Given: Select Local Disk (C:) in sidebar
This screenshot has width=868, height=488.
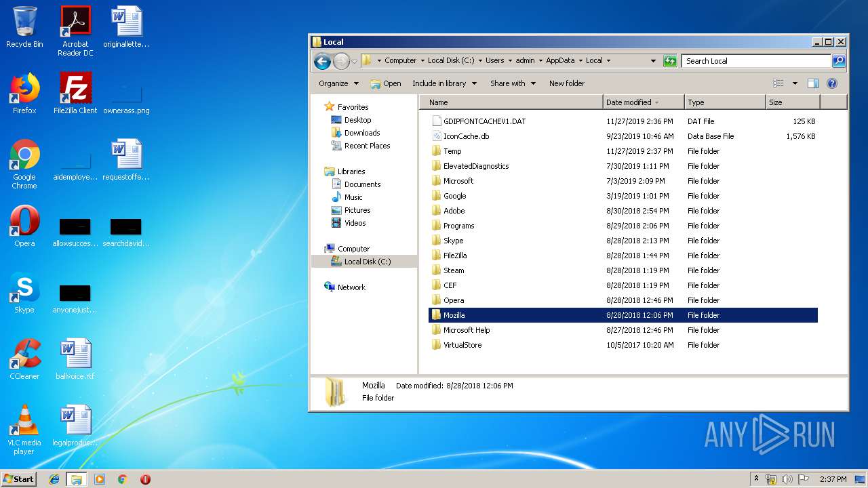Looking at the screenshot, I should coord(364,262).
